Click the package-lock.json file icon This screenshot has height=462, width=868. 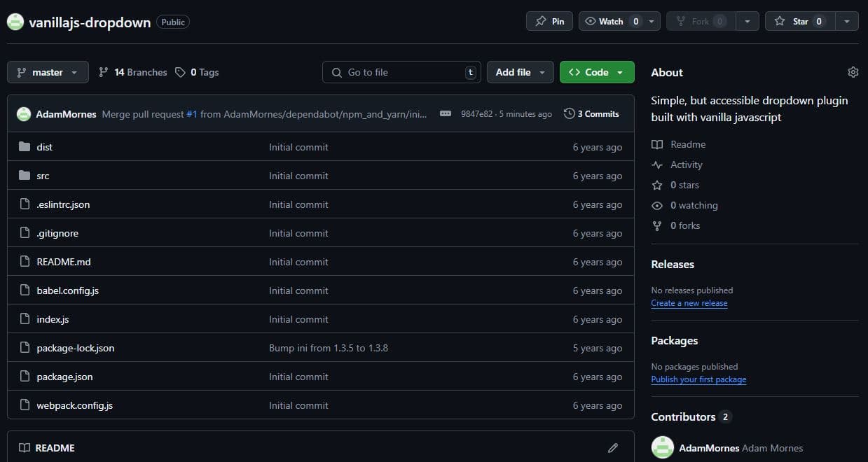pyautogui.click(x=25, y=348)
